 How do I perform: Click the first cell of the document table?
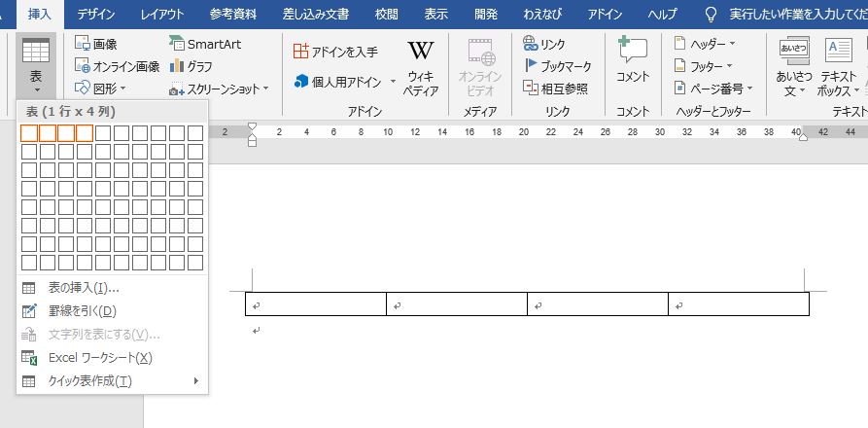[316, 303]
